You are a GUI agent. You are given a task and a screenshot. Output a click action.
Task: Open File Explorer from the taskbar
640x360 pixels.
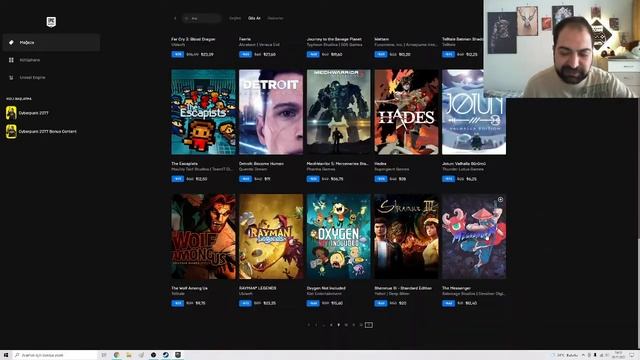[x=129, y=355]
